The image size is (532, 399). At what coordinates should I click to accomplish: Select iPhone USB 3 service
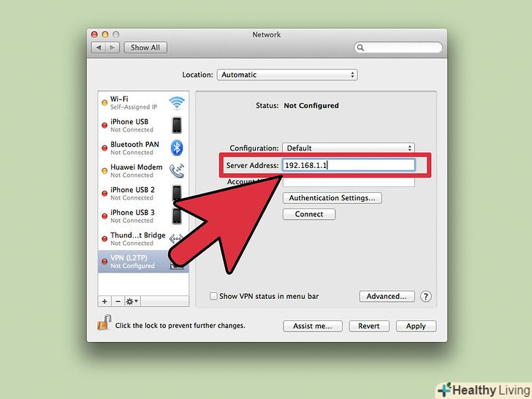(x=143, y=216)
